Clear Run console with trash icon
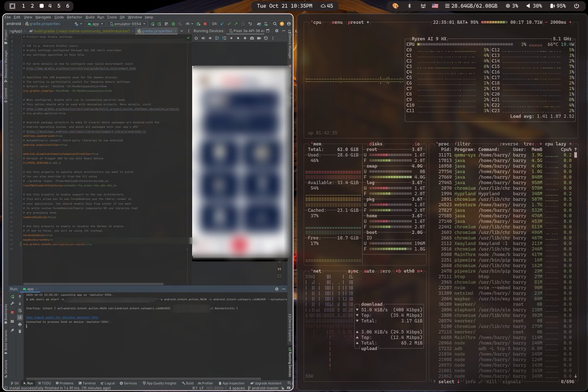The height and width of the screenshot is (392, 588). pyautogui.click(x=20, y=331)
